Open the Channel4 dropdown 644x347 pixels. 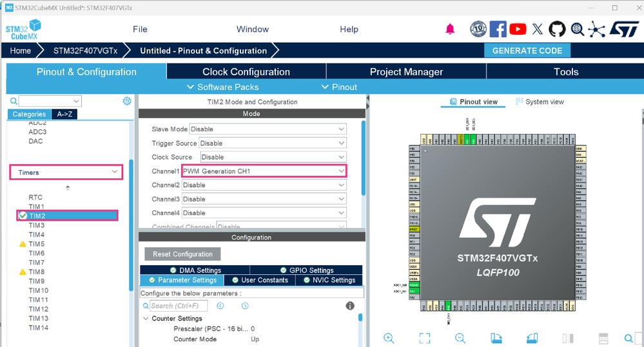(x=264, y=213)
